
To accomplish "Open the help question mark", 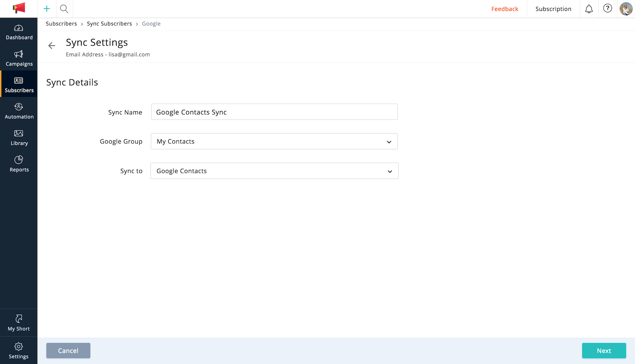I will tap(607, 8).
